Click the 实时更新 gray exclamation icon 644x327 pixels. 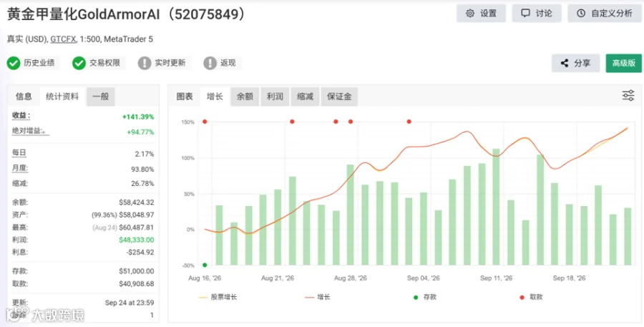145,63
